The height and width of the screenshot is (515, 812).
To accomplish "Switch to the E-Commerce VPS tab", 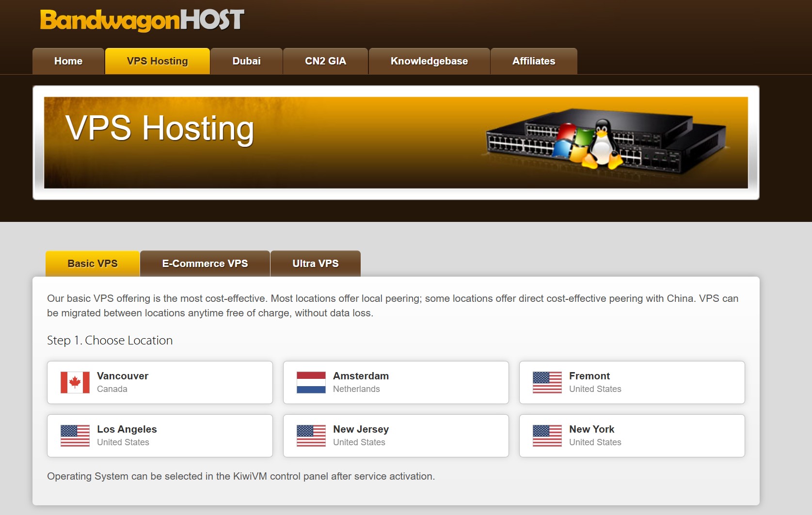I will (205, 264).
